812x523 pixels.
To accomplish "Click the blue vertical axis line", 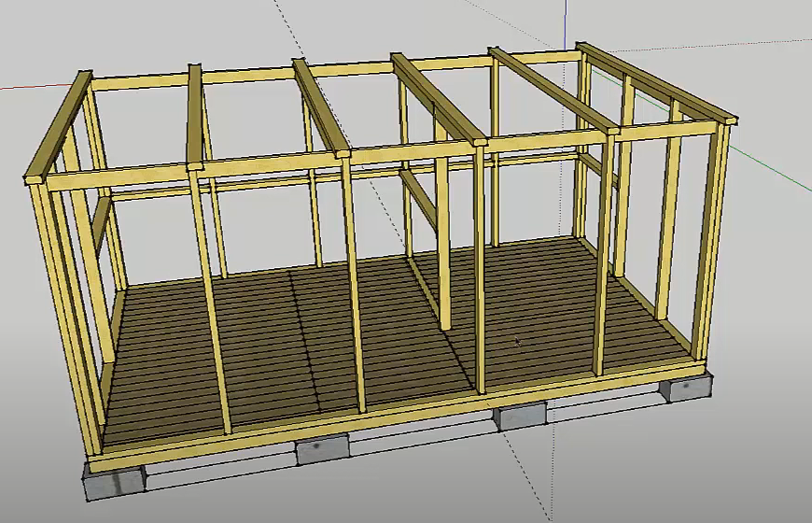I will (x=566, y=23).
